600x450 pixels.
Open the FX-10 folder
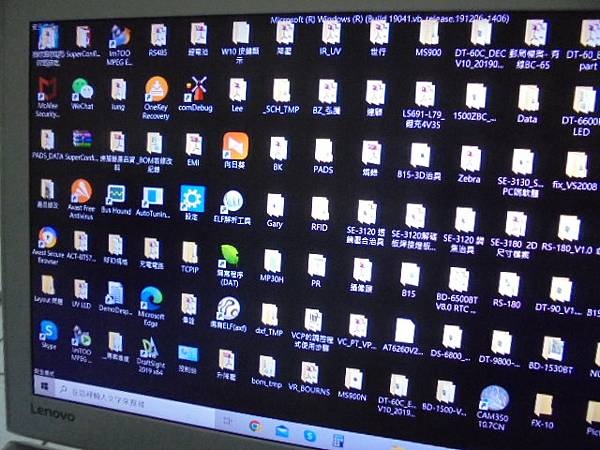(x=543, y=411)
